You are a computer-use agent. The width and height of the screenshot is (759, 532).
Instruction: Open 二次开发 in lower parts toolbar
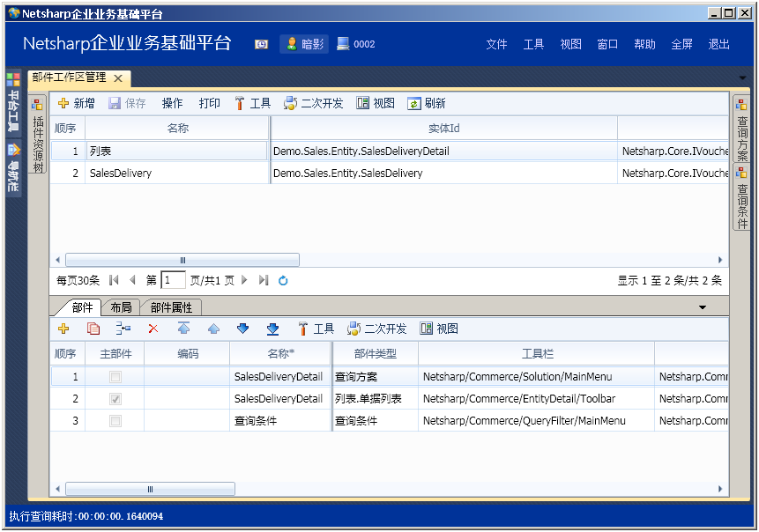[x=376, y=329]
